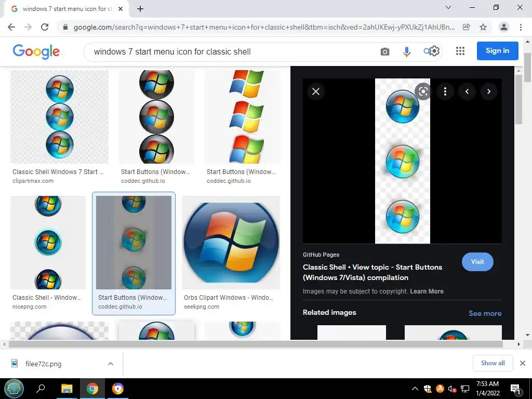The height and width of the screenshot is (399, 532).
Task: Click the Sign in button
Action: (497, 50)
